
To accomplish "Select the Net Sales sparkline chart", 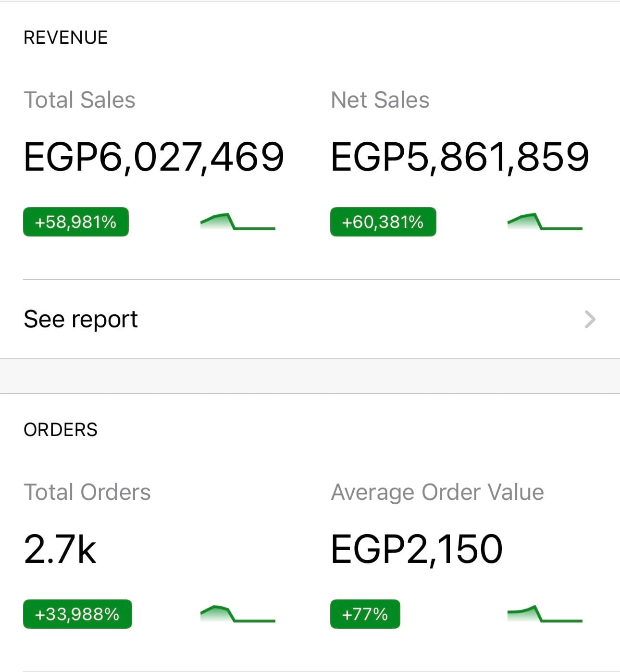I will pyautogui.click(x=545, y=222).
